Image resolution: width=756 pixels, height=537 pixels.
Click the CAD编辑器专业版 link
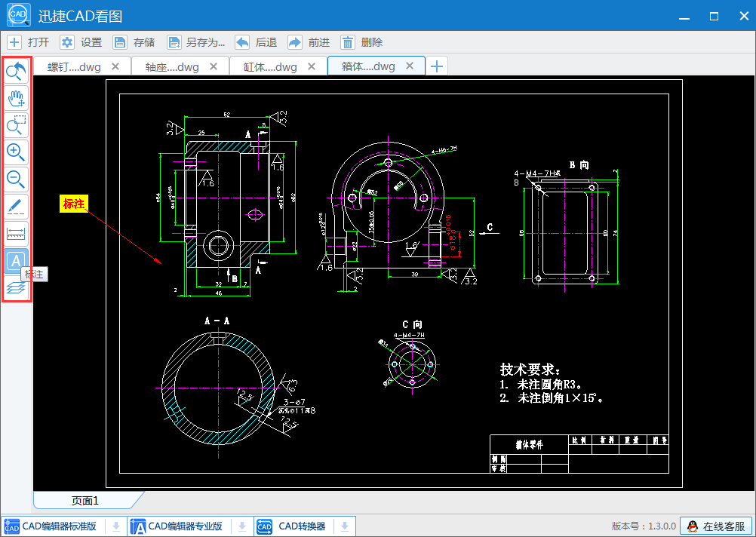pyautogui.click(x=185, y=526)
